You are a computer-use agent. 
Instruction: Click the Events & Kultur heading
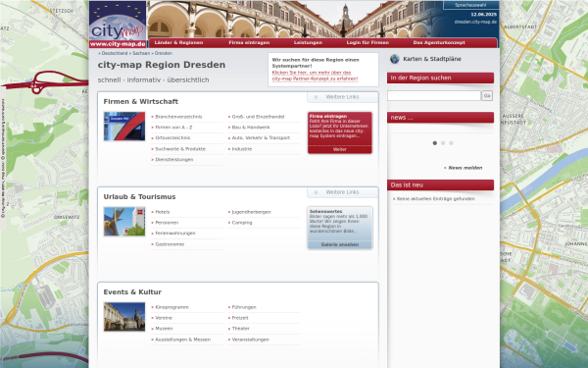[132, 292]
